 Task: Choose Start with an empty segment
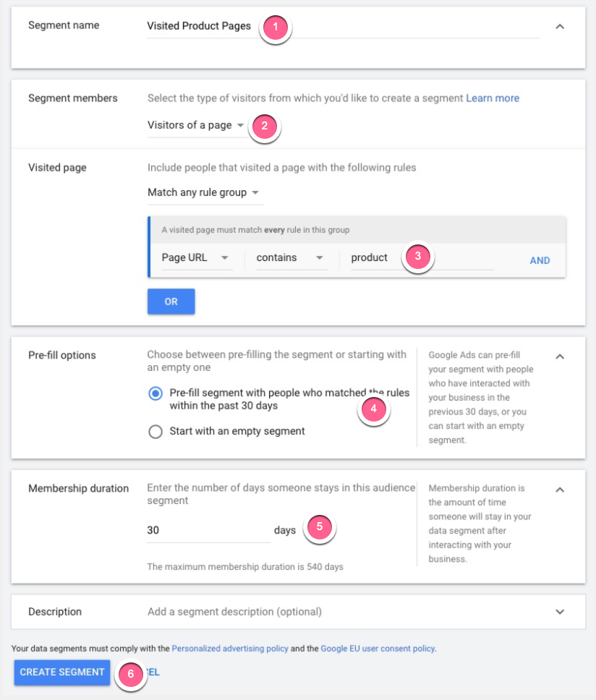pos(155,432)
